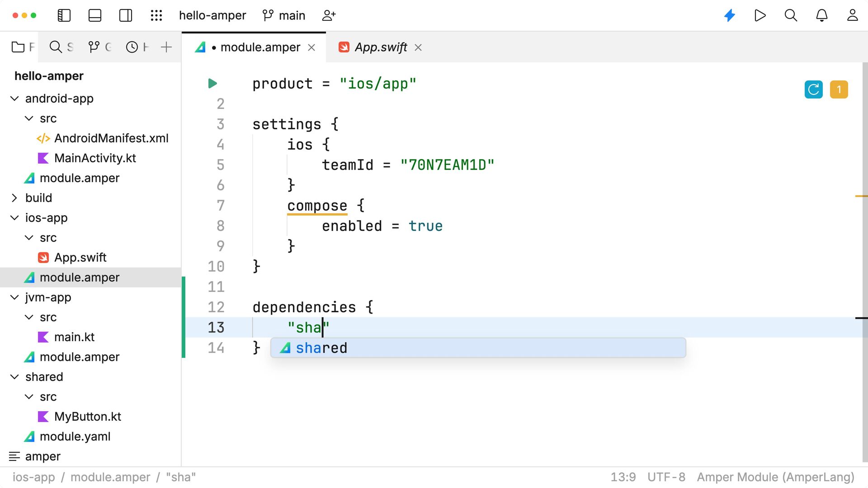Open search with the magnifier icon
Screen dimensions: 868x488
click(791, 15)
